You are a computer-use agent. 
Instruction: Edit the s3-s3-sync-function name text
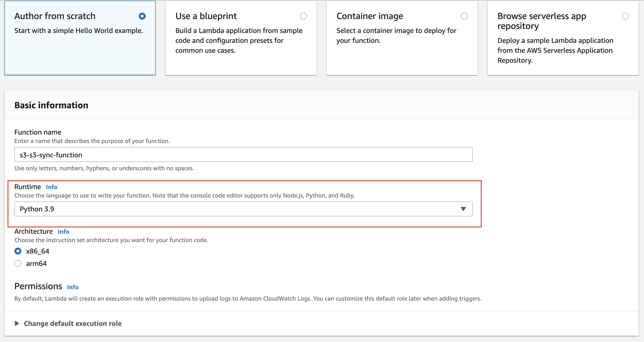click(x=51, y=154)
